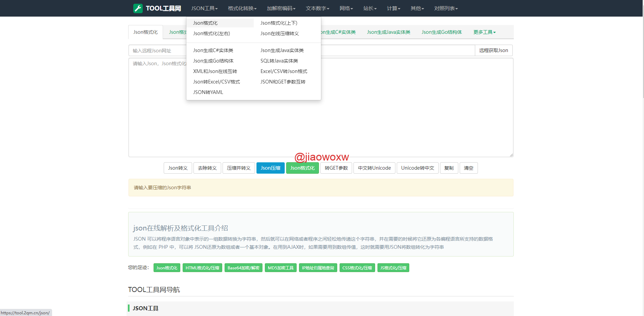
Task: Click the 转GET参数 button
Action: 336,168
